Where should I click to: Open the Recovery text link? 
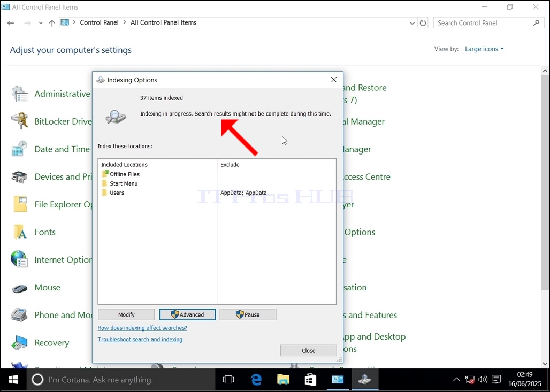tap(52, 343)
